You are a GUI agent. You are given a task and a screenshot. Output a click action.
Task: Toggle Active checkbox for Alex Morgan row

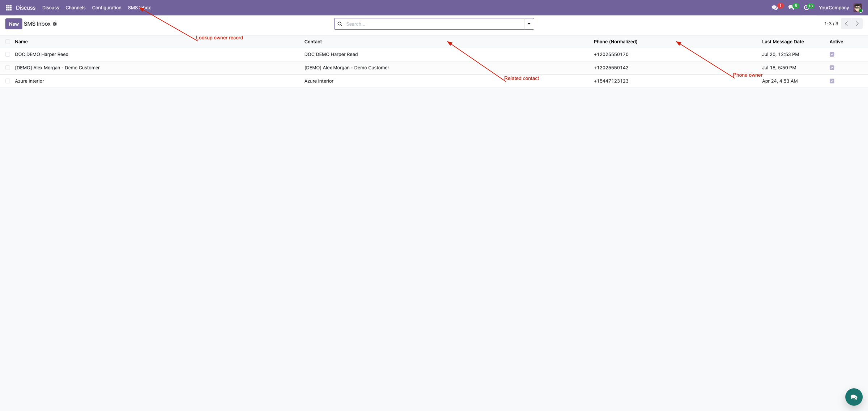point(832,68)
